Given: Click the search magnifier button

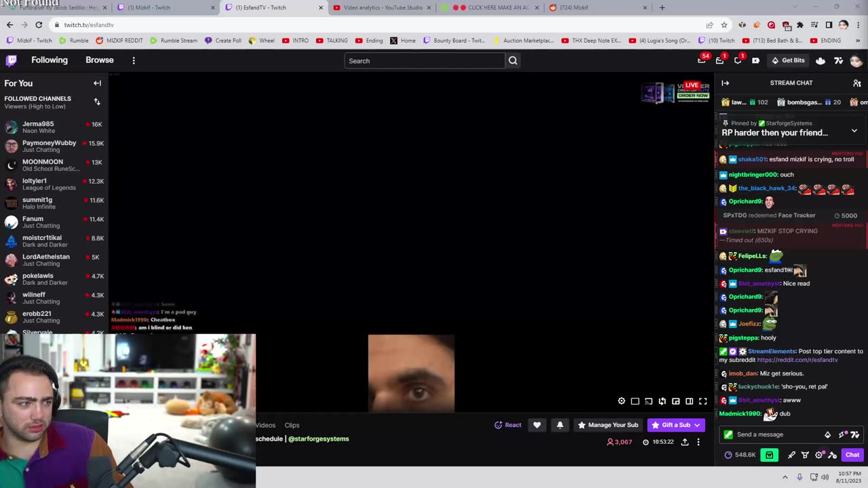Looking at the screenshot, I should 513,61.
